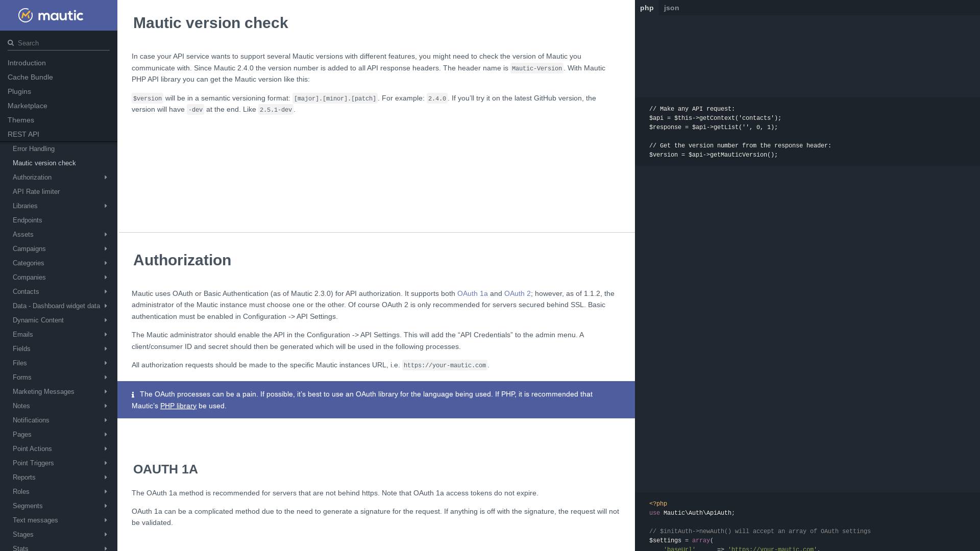
Task: Expand the Contacts arrow in sidebar
Action: (106, 292)
